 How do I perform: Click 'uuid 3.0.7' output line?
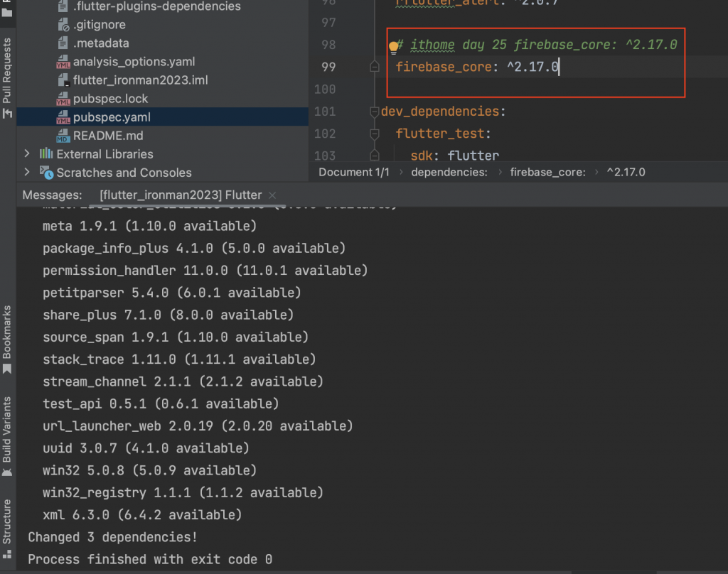tap(146, 449)
